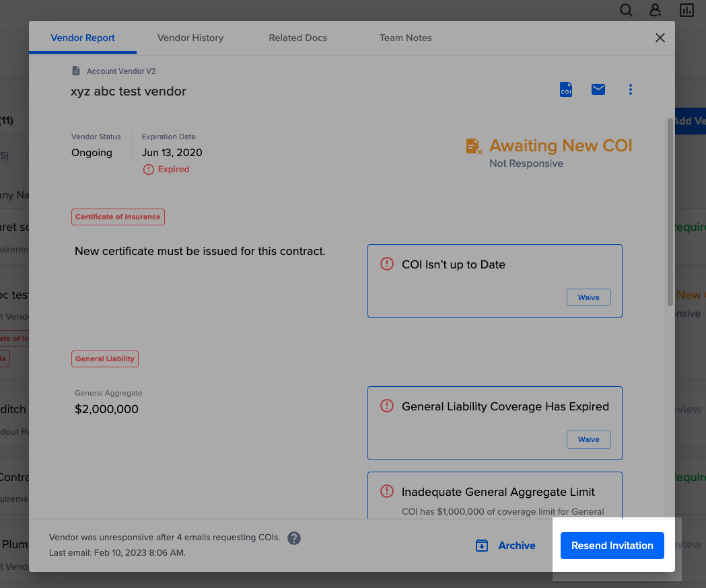Select the Vendor Report tab
Screen dimensions: 706x588
click(x=83, y=38)
